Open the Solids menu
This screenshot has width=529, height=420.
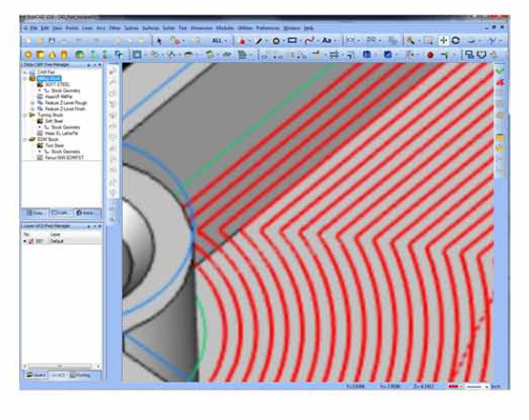(x=169, y=29)
